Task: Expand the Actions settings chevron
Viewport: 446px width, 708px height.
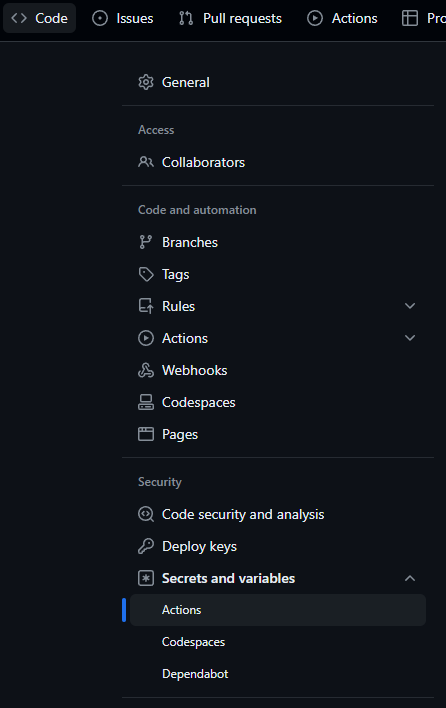Action: click(410, 338)
